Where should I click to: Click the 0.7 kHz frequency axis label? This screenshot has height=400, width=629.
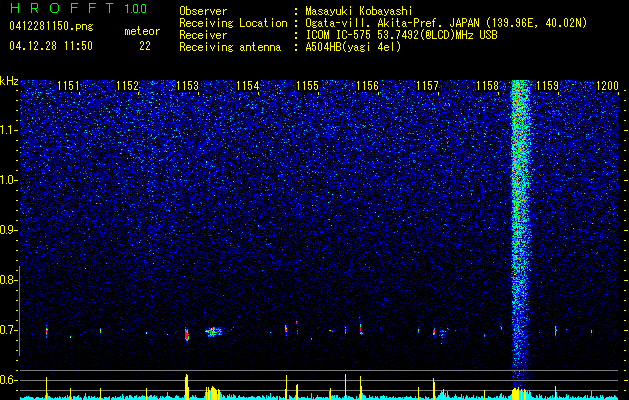click(x=8, y=330)
